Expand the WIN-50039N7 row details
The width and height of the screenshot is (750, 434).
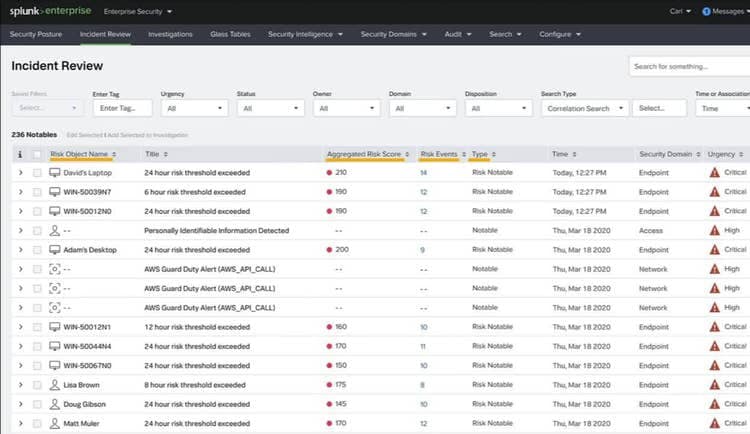pyautogui.click(x=20, y=192)
